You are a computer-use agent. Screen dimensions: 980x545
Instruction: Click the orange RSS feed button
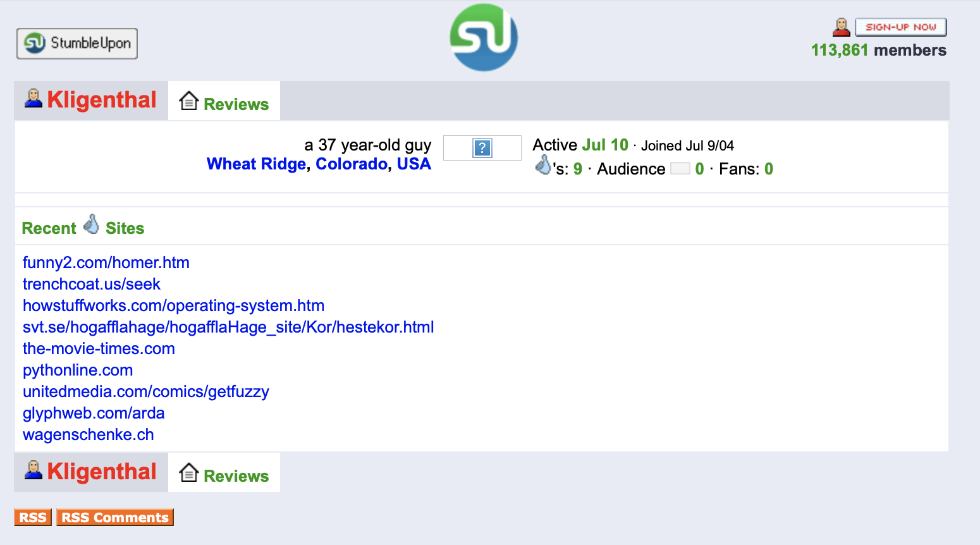33,517
